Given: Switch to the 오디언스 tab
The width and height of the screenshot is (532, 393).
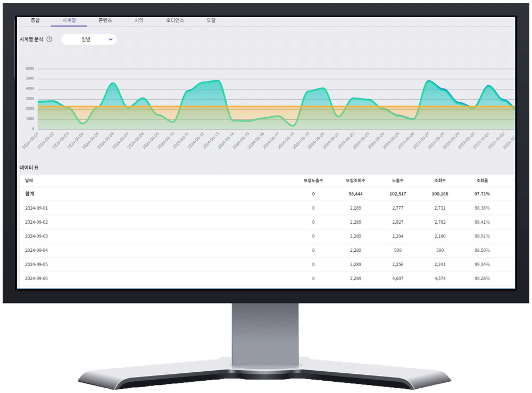Looking at the screenshot, I should (175, 20).
